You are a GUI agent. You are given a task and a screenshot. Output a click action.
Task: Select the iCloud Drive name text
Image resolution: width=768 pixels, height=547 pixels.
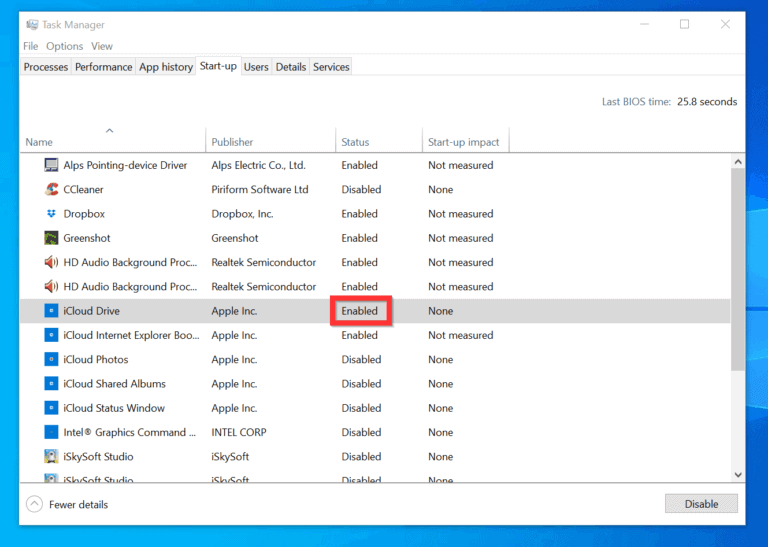click(91, 311)
